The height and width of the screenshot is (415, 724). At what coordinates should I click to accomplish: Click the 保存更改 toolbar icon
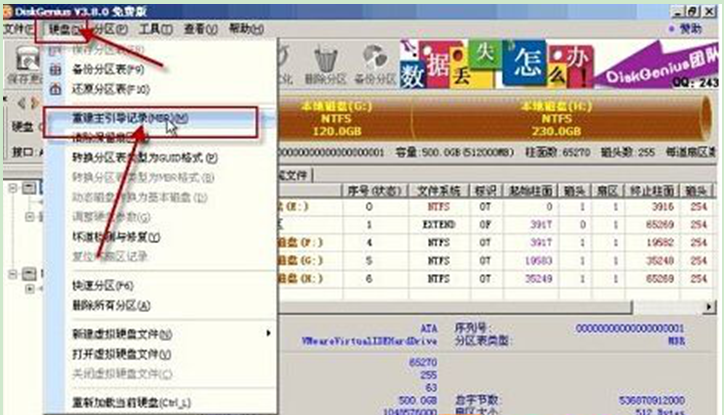(x=27, y=60)
